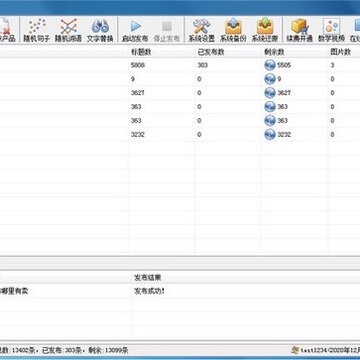This screenshot has height=360, width=360.
Task: Open the 随机句子 random sentence tool
Action: tap(36, 30)
